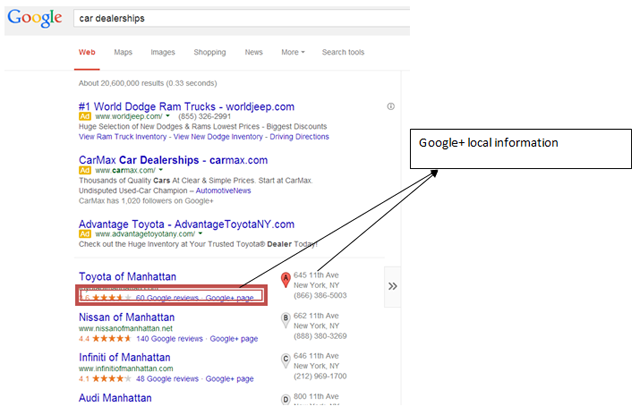Click the ad info circle icon
Screen dimensions: 640x406
[391, 106]
